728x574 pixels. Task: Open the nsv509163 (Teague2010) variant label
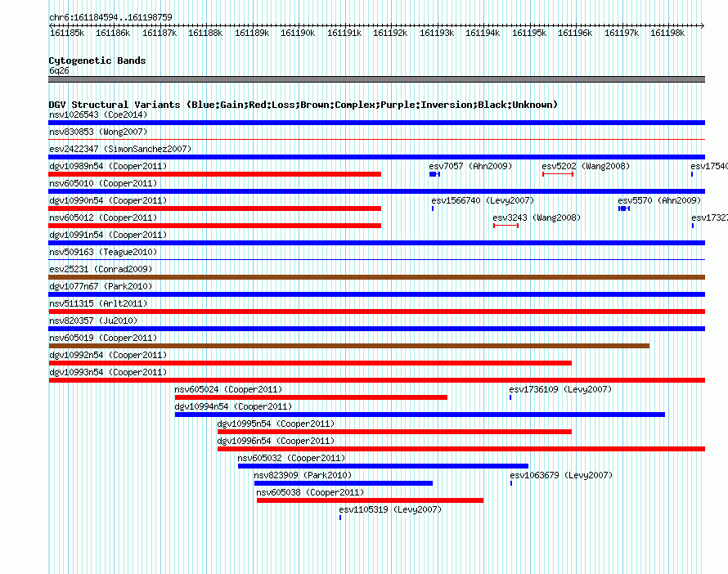pyautogui.click(x=103, y=252)
